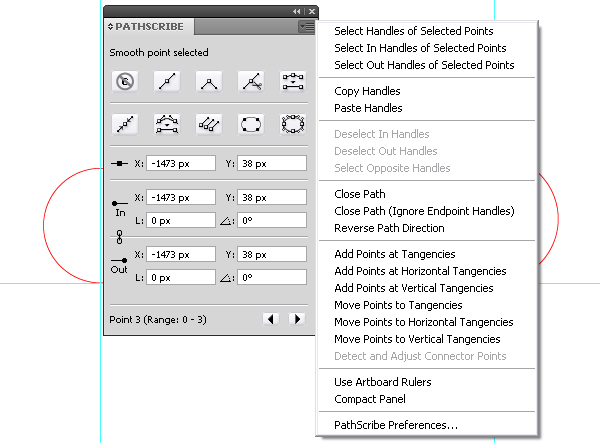Click the Out handle X field
The width and height of the screenshot is (600, 443).
[181, 254]
